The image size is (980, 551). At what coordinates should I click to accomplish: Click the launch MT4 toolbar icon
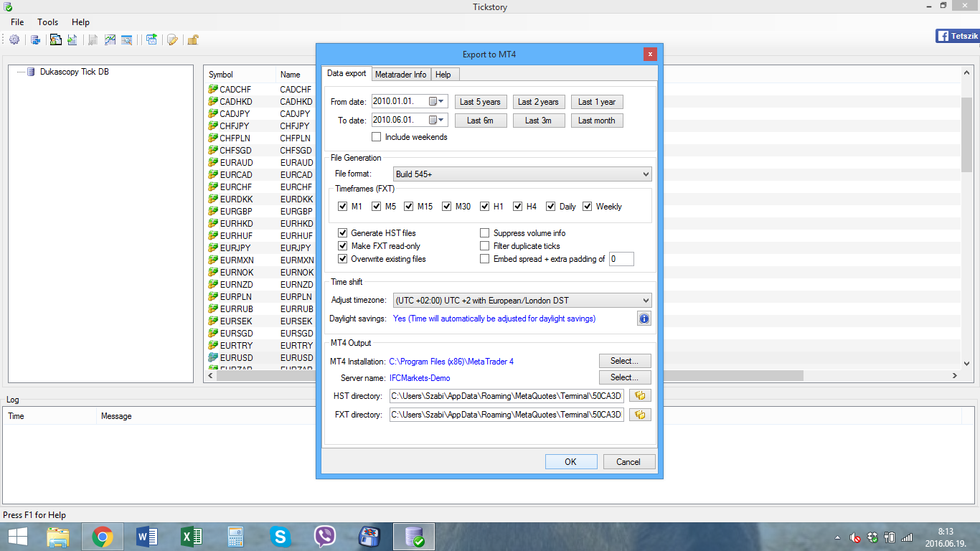(151, 39)
